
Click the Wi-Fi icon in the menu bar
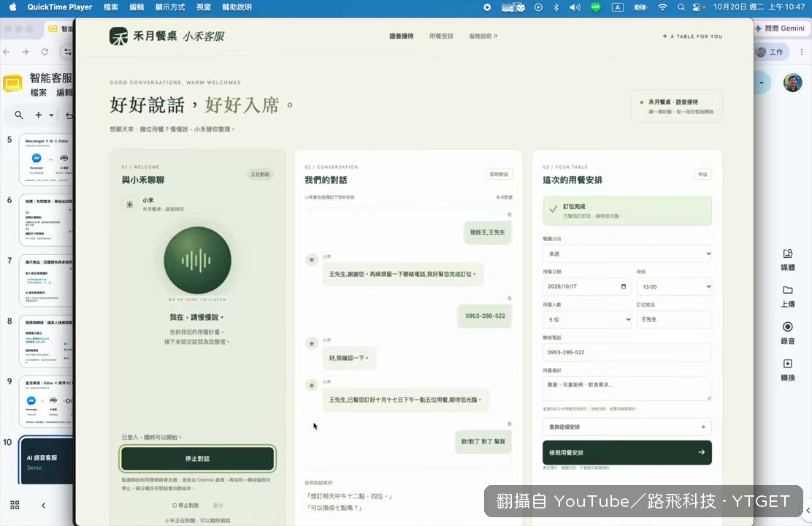(x=662, y=7)
